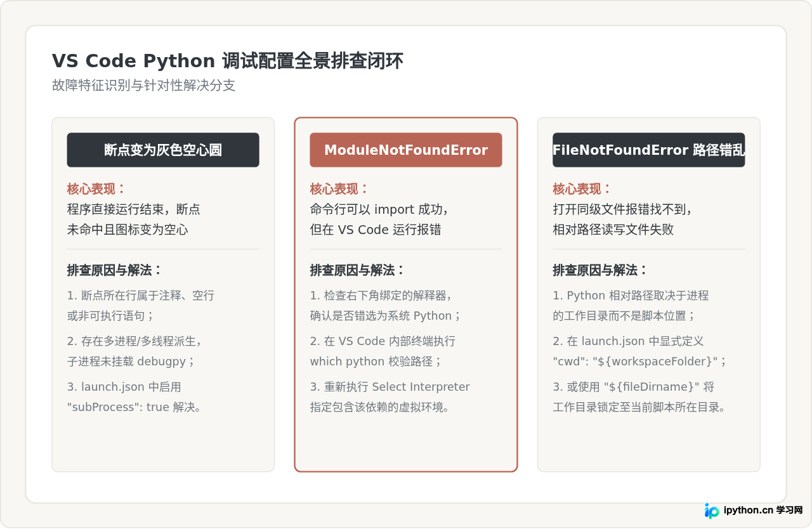Click the line "1. 断点所在行属于注释、空行"
Screen dimensions: 812x529
[141, 296]
